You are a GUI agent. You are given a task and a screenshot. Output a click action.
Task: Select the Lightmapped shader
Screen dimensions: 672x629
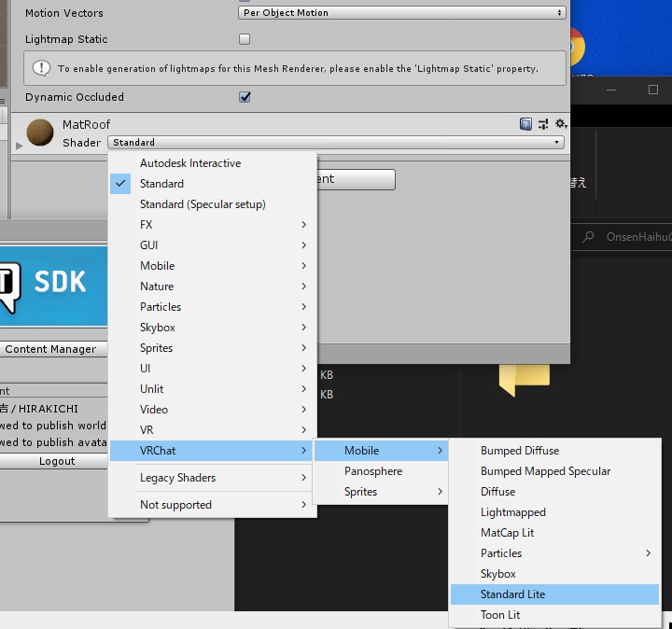click(554, 512)
